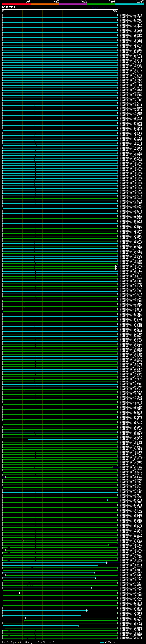Select the UniRef100_Q9ASS3 cyan alignment bar
The image size is (146, 644).
click(72, 440)
